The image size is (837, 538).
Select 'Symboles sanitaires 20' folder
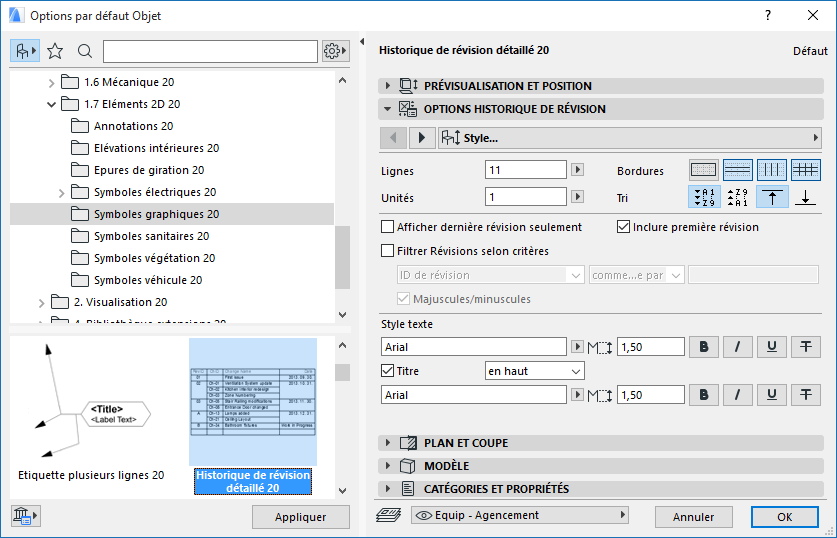151,236
